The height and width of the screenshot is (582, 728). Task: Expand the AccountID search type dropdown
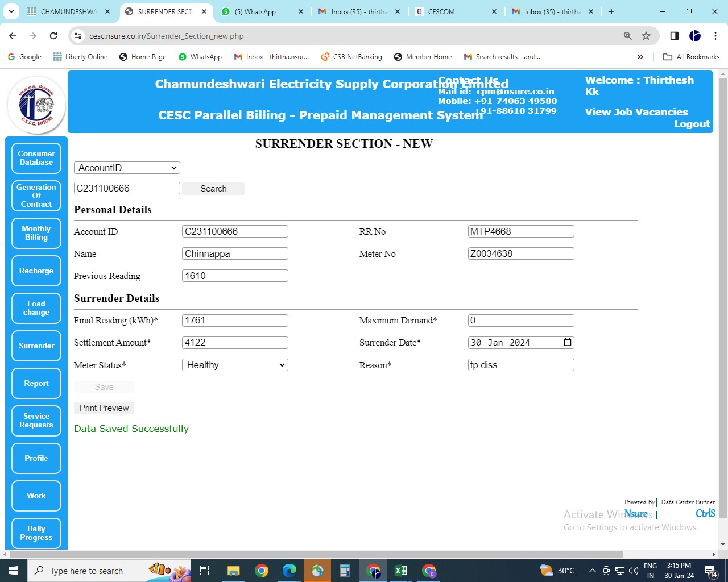coord(127,168)
